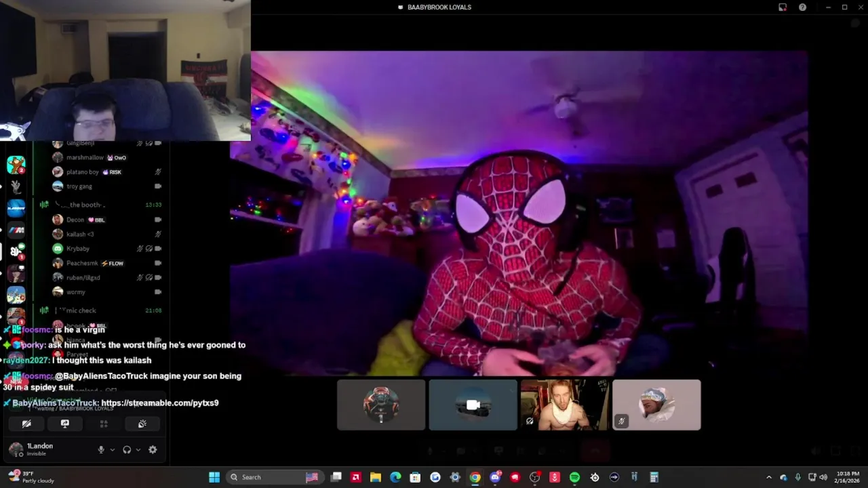
Task: Open clock and date 10:18 PM flyout
Action: point(848,477)
